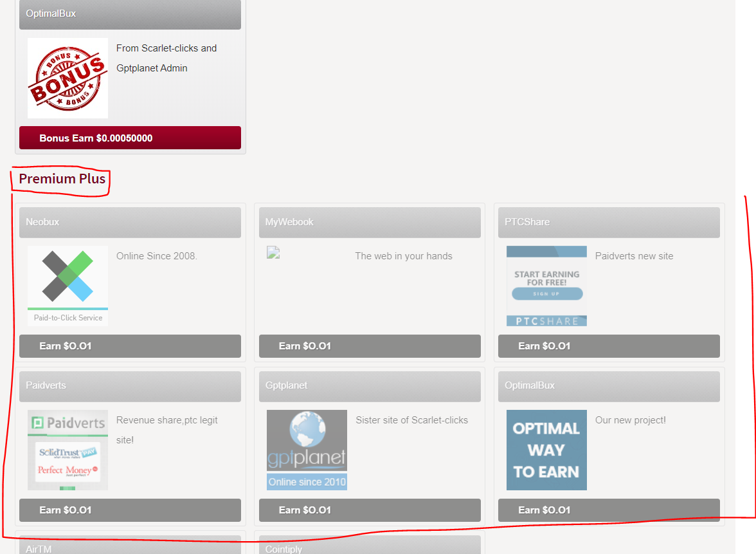Open the MyWebook ad header

tap(370, 223)
